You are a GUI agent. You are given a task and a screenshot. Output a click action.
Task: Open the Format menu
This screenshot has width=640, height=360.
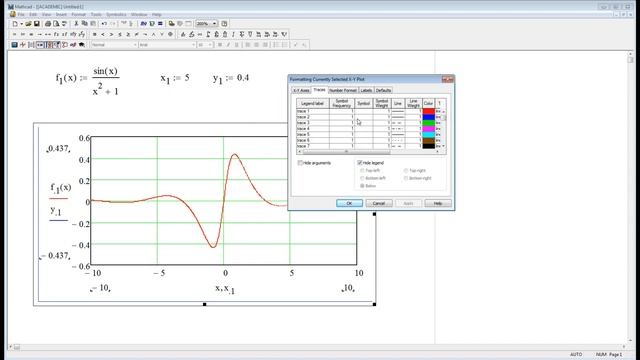point(78,15)
